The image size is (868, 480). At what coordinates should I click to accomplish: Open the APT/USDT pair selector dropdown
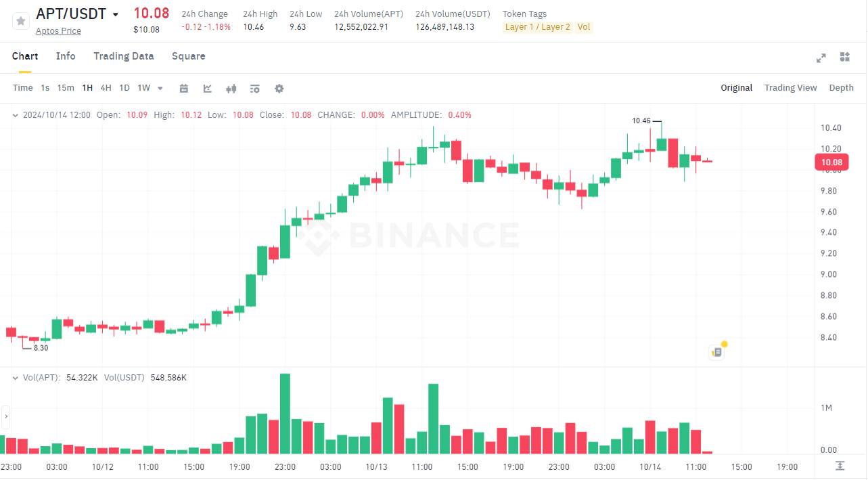pos(116,14)
